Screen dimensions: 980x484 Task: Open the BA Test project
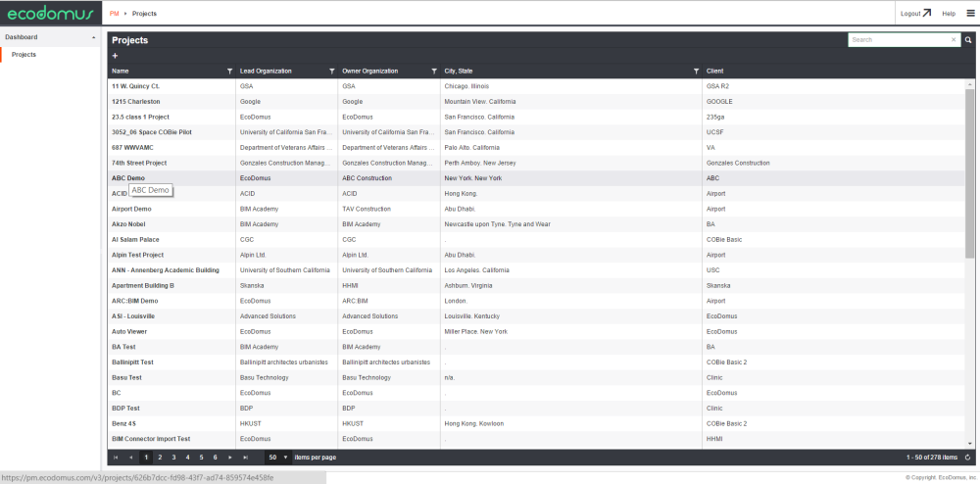tap(123, 347)
